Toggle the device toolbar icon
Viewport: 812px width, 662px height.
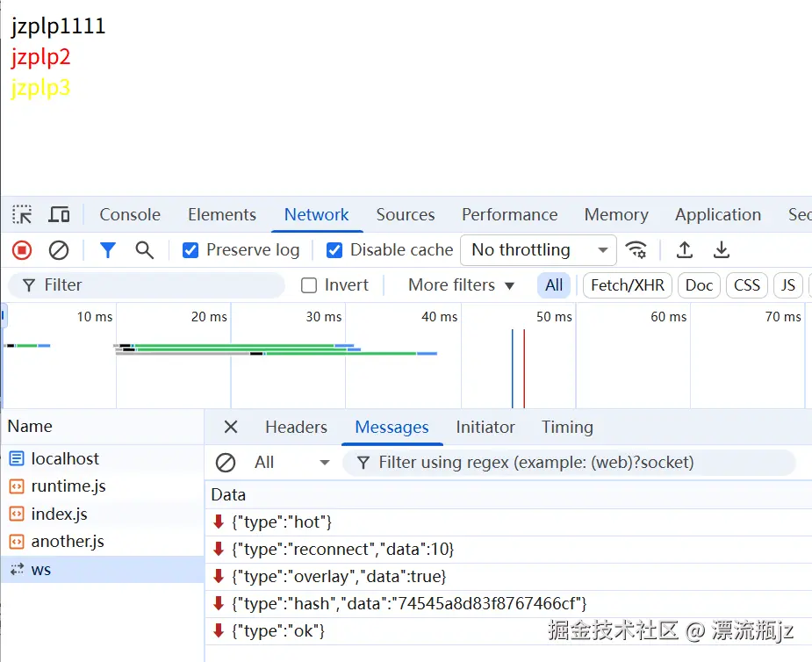coord(59,214)
